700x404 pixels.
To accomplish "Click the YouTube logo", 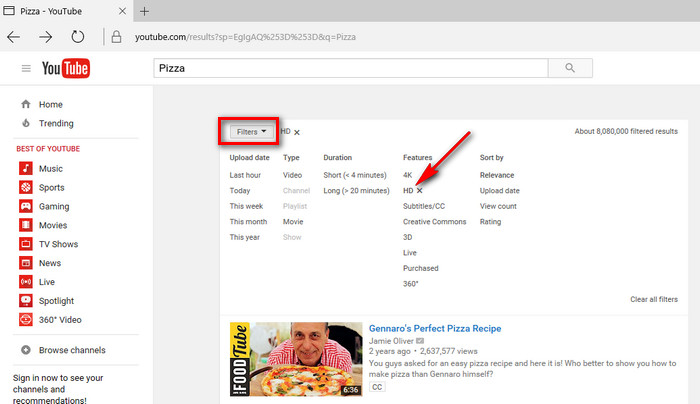I will click(x=66, y=68).
